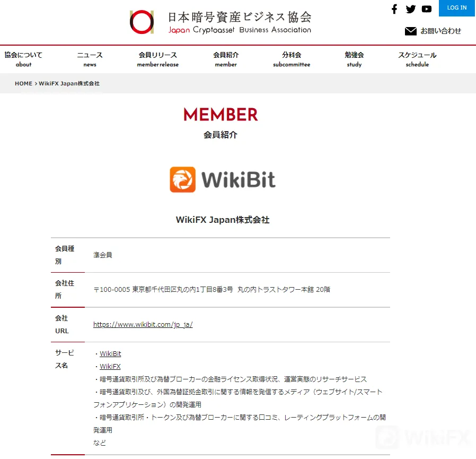Open the WikiFX service link

click(x=110, y=367)
